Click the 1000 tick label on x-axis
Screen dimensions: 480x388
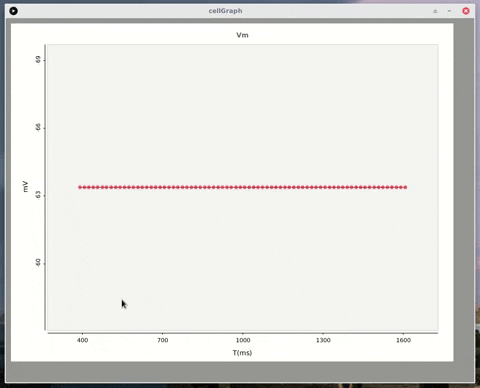coord(243,340)
